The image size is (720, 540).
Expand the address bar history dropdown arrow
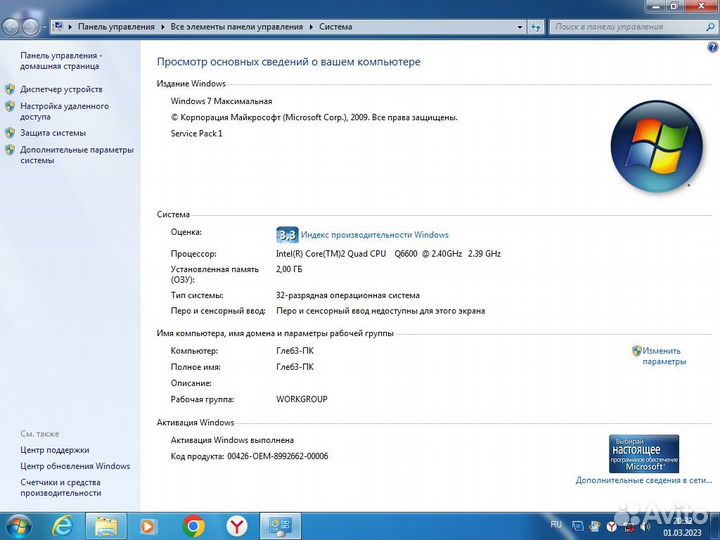click(x=520, y=27)
